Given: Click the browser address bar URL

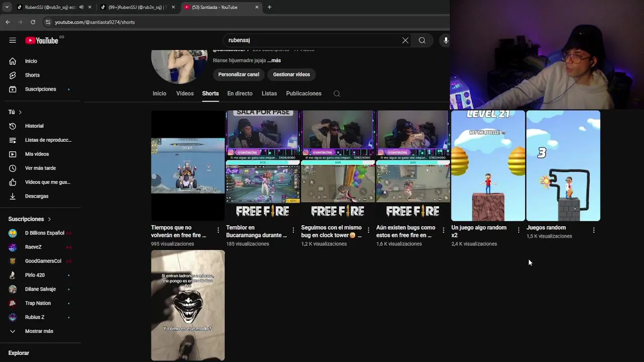Looking at the screenshot, I should tap(95, 22).
